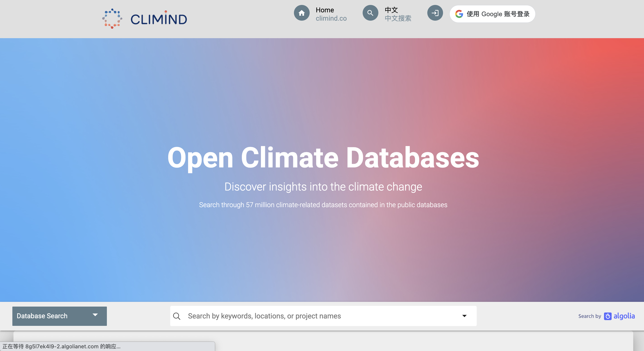This screenshot has width=644, height=351.
Task: Open the search scope selector showing Database Search
Action: click(59, 316)
